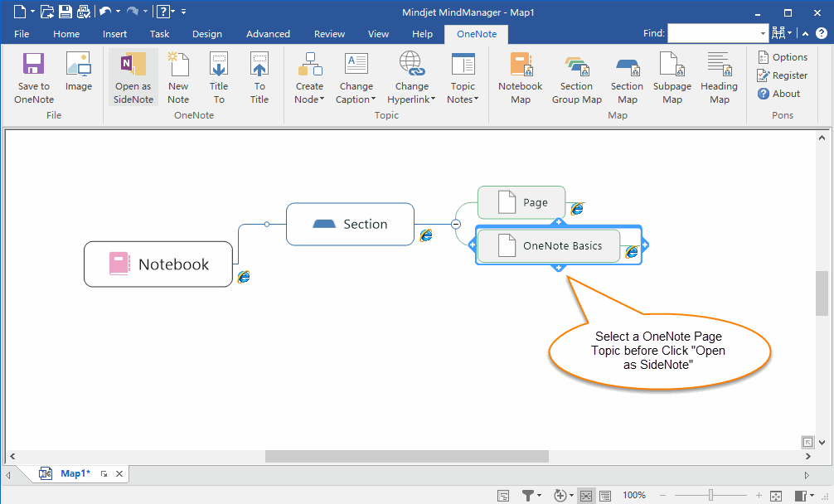The width and height of the screenshot is (834, 504).
Task: Open Options in the Pons group
Action: 783,57
